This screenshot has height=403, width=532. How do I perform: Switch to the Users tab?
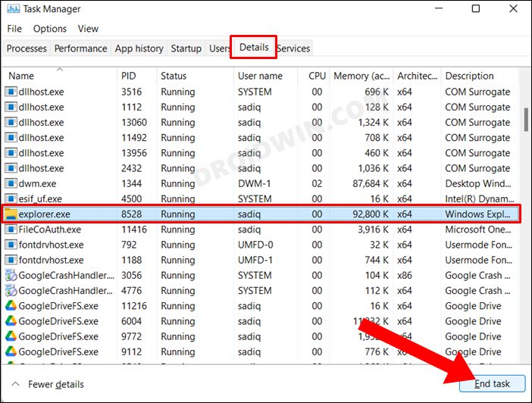[220, 48]
